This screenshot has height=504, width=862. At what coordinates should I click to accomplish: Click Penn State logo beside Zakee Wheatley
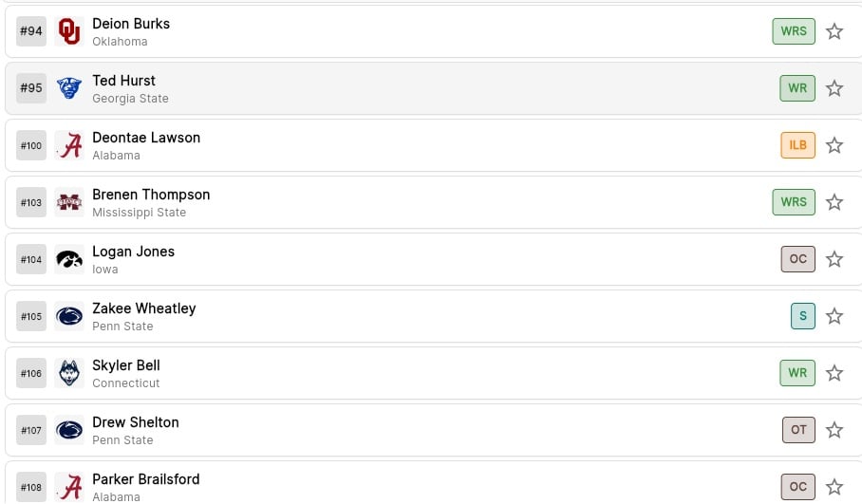click(x=69, y=316)
